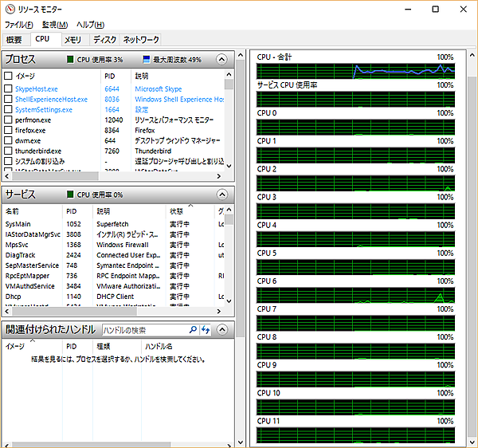Switch to the メモリ tab
The image size is (478, 448).
click(72, 39)
